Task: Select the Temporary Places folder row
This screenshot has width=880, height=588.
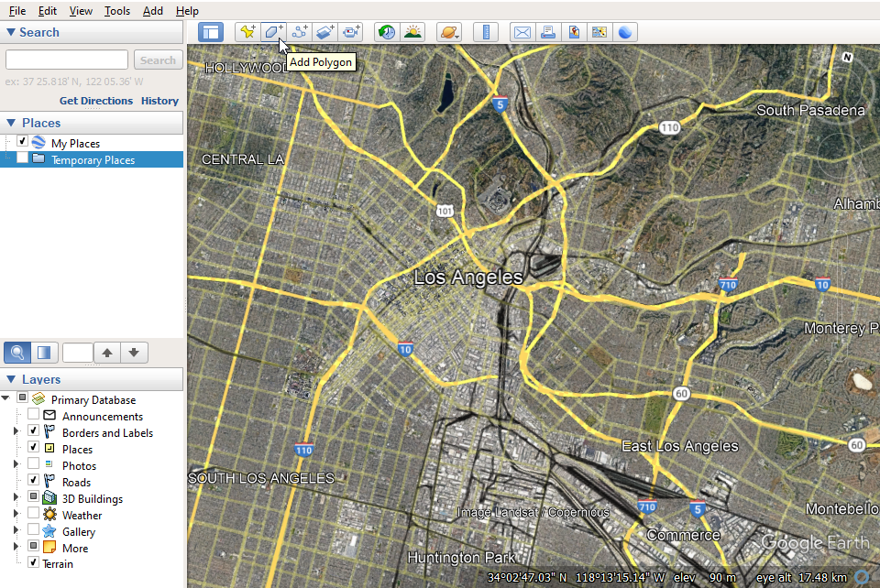Action: click(x=92, y=159)
